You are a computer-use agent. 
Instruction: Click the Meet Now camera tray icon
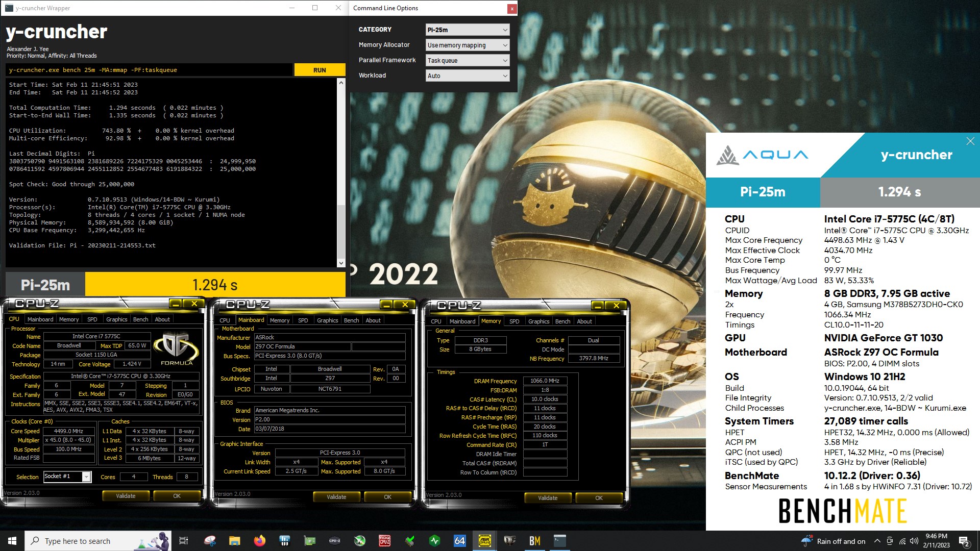pyautogui.click(x=890, y=541)
